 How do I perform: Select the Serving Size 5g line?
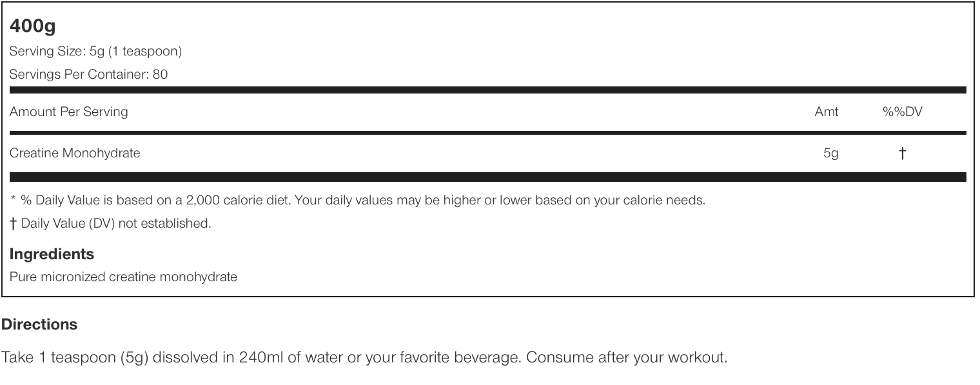95,51
